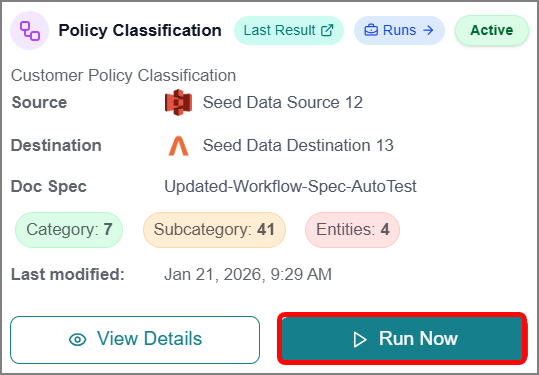This screenshot has width=539, height=375.
Task: Click the play icon in Run Now
Action: pyautogui.click(x=360, y=340)
